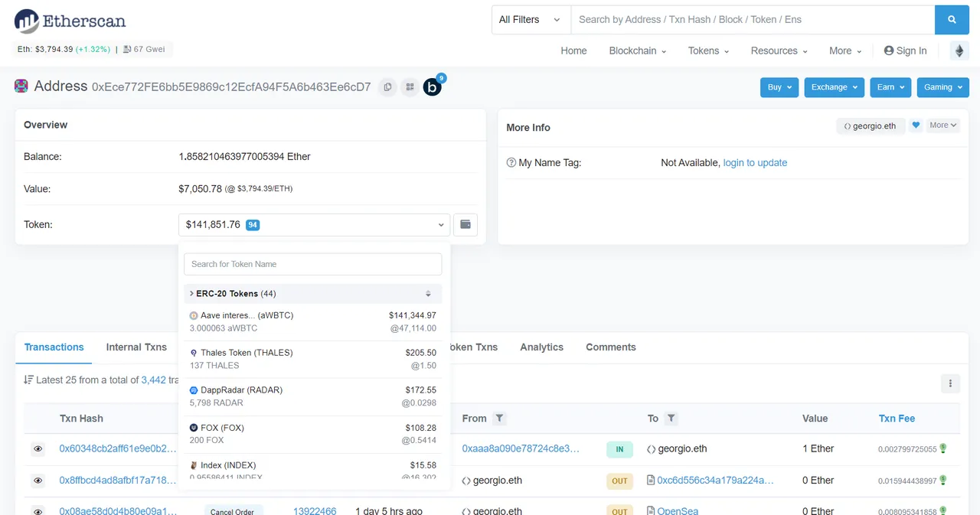The height and width of the screenshot is (515, 980).
Task: Click the THALES token icon
Action: [194, 353]
